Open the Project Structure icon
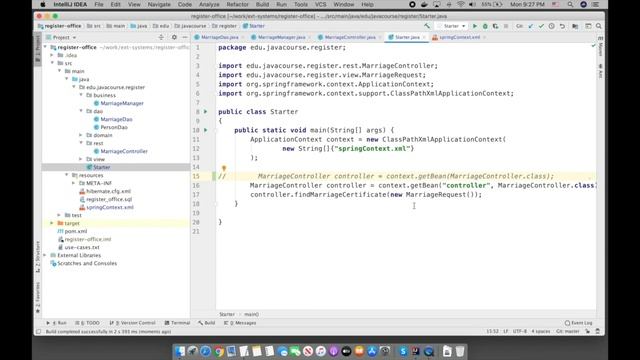Screen dimensions: 640x360 575,26
